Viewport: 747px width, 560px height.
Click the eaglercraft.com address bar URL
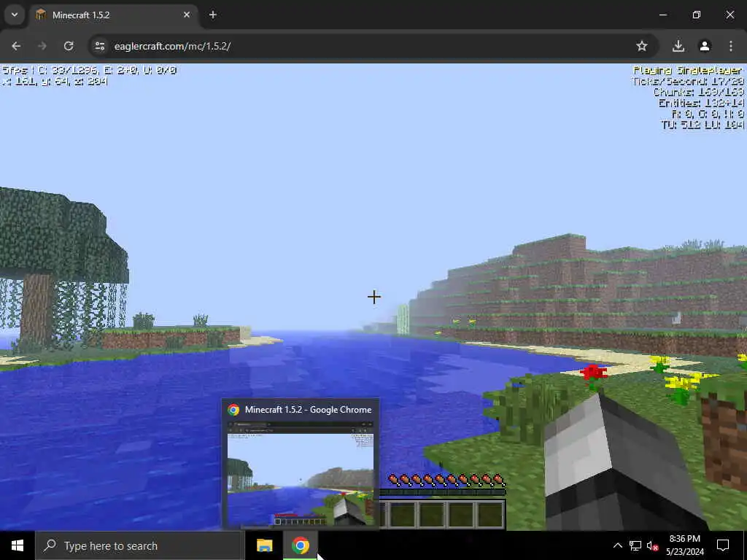tap(172, 46)
